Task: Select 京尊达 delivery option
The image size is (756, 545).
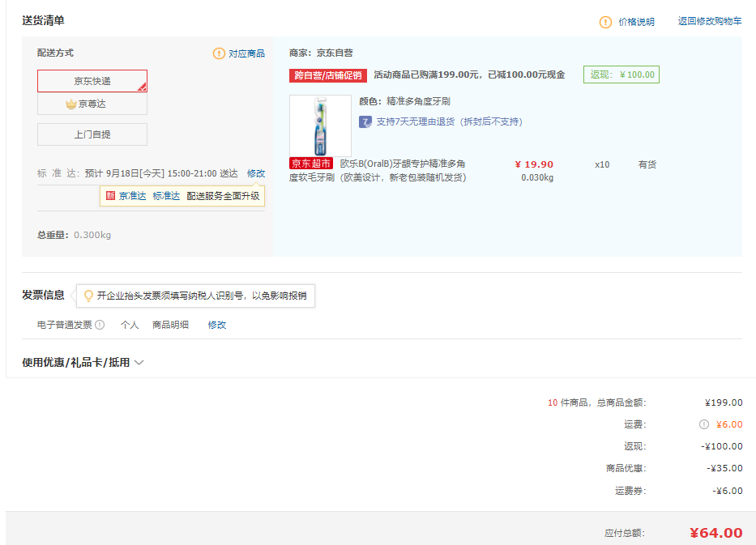Action: pos(92,104)
